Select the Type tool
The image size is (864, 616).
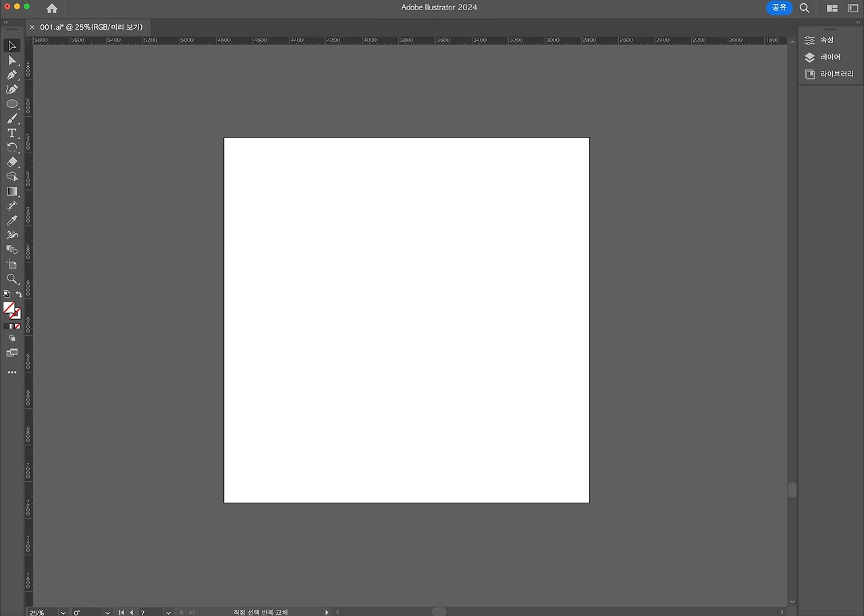[12, 133]
